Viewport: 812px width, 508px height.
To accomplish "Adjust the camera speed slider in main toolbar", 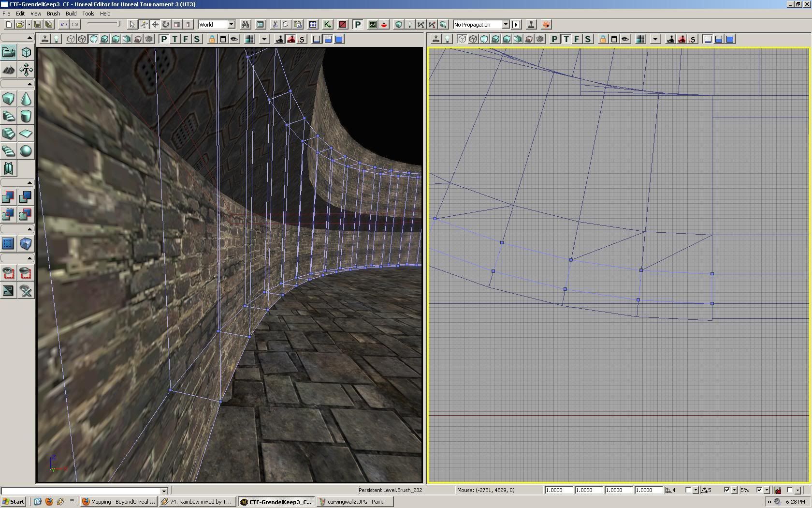I will [x=103, y=24].
